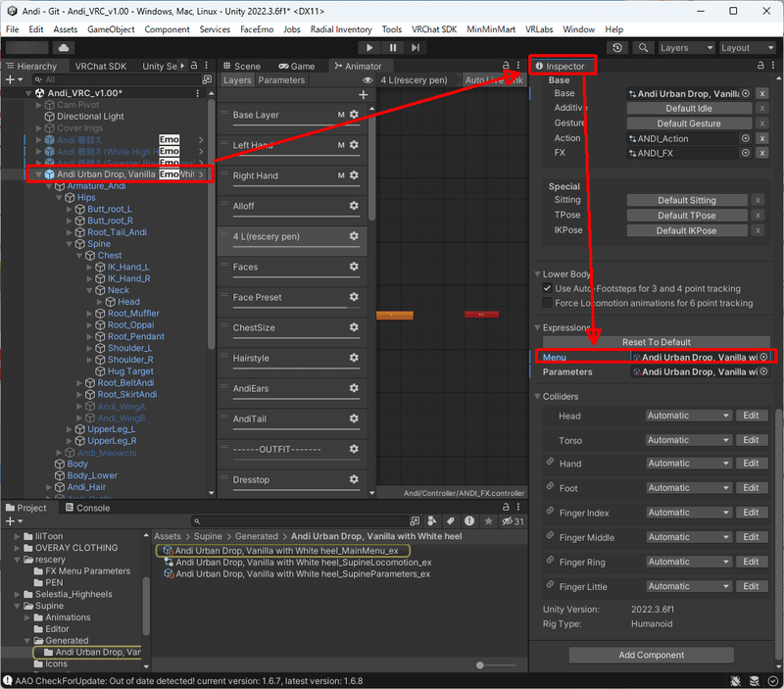Open object picker for ANDI_FX controller
The width and height of the screenshot is (784, 689).
pyautogui.click(x=746, y=153)
